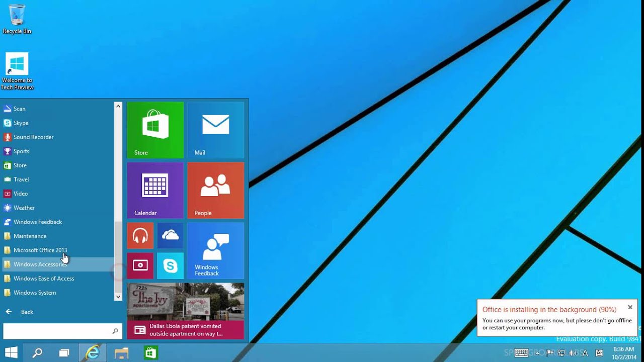Launch Internet Explorer from the taskbar
644x362 pixels.
pos(92,353)
